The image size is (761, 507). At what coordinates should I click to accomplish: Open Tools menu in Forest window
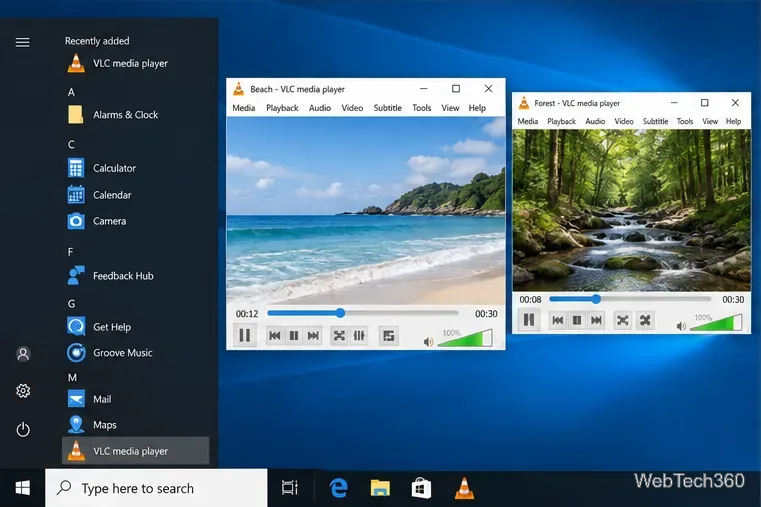click(685, 121)
